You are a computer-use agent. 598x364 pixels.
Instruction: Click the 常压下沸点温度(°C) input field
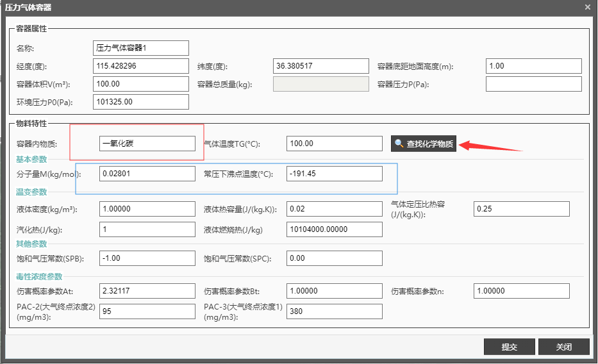[x=335, y=174]
